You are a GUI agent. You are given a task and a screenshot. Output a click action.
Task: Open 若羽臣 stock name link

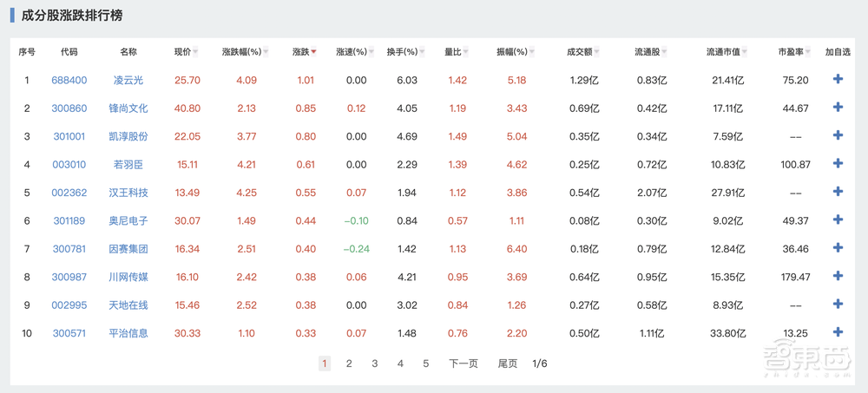[x=128, y=164]
